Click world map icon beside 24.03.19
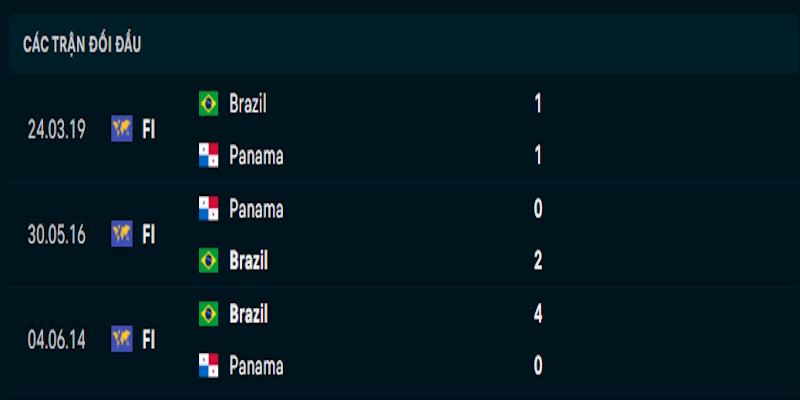Screen dimensions: 800x400 click(122, 129)
